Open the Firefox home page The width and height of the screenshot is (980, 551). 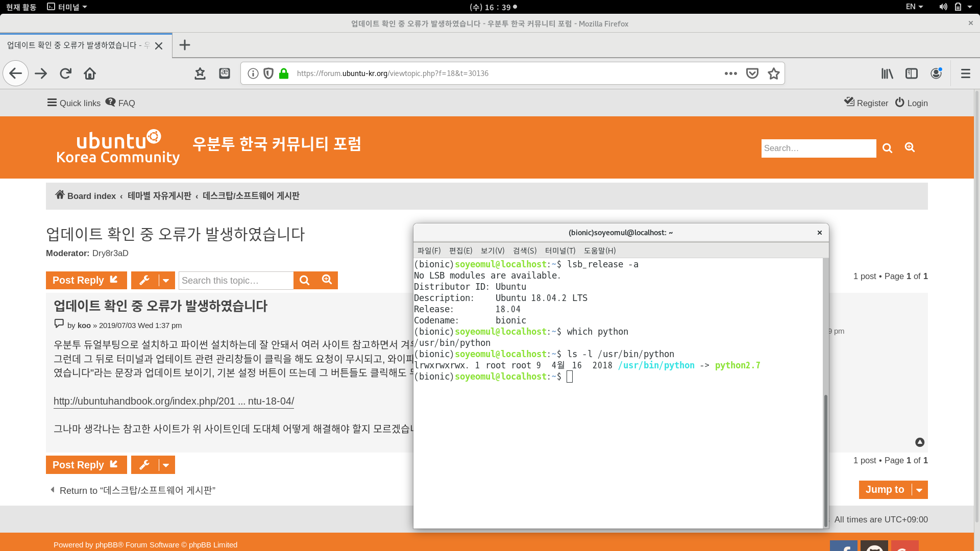point(90,73)
